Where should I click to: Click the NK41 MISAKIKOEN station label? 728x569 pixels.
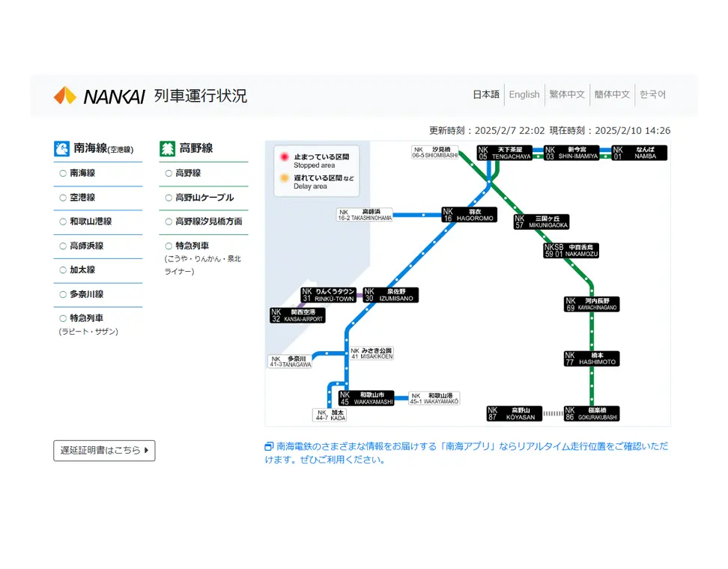[372, 353]
